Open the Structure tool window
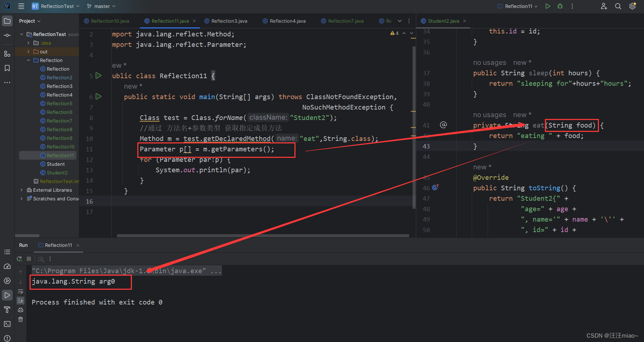This screenshot has width=644, height=342. [7, 54]
